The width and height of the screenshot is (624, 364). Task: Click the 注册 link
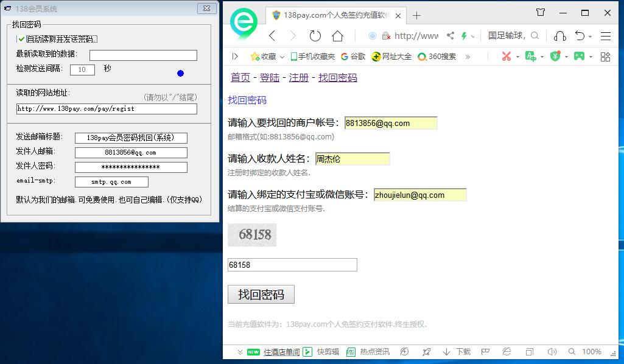(x=299, y=77)
